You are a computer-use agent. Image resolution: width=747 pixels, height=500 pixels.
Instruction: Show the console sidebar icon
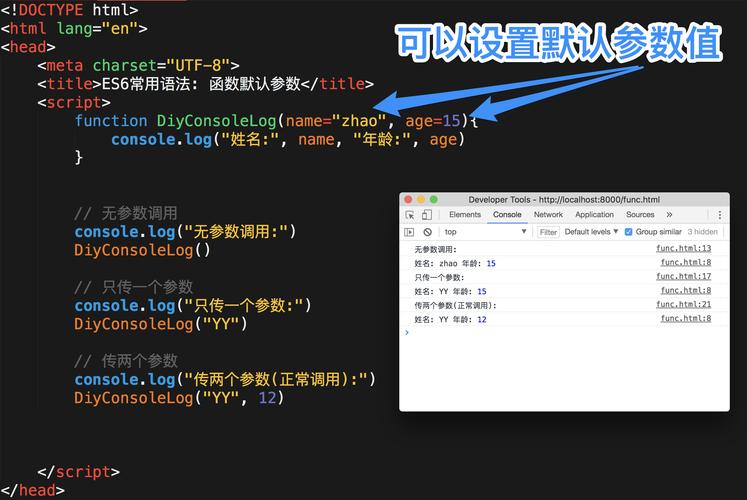[x=409, y=232]
